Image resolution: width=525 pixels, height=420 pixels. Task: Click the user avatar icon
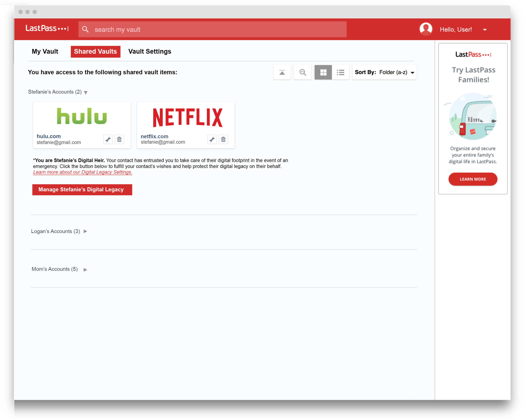pos(426,29)
